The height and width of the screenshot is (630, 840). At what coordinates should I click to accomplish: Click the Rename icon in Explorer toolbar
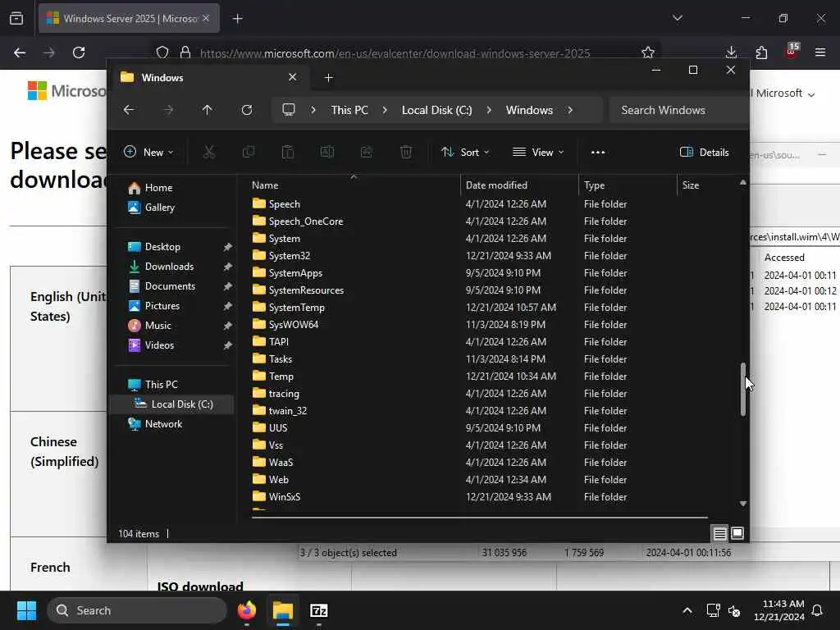coord(326,152)
